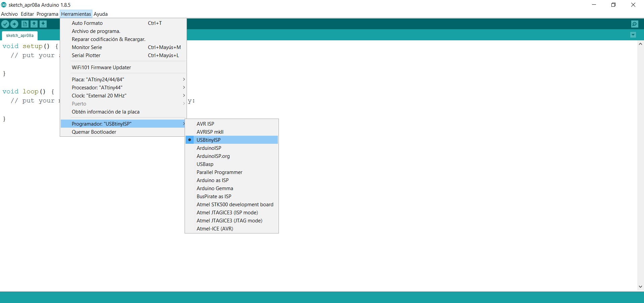
Task: Click the void loop() code line
Action: click(28, 91)
